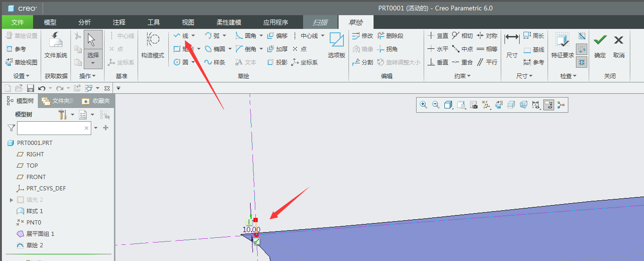This screenshot has width=644, height=261.
Task: Select the Fillet (圆角) tool
Action: pos(246,36)
